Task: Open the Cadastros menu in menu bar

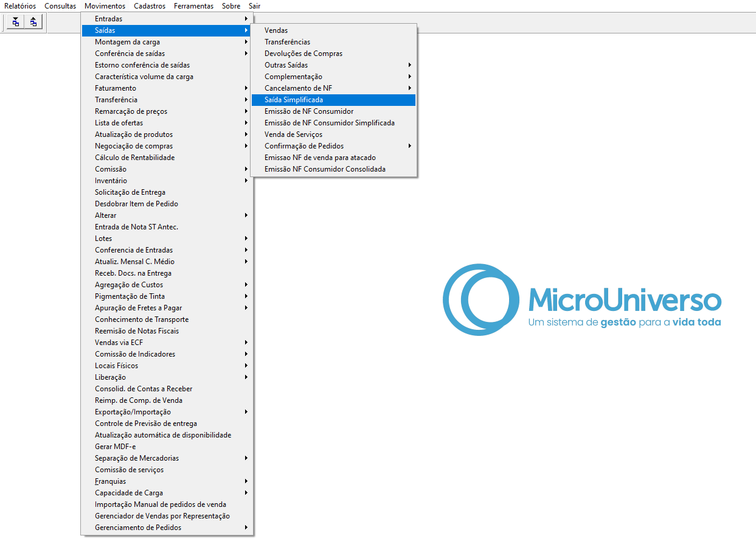Action: [150, 6]
